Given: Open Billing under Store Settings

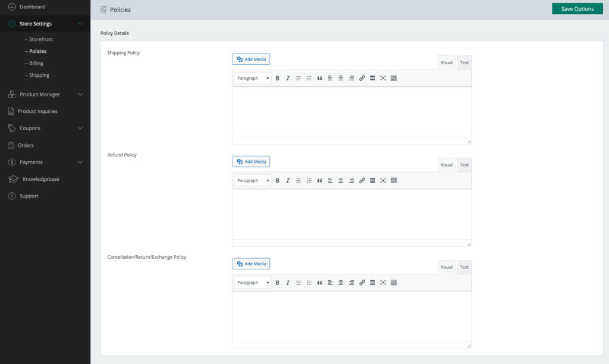Looking at the screenshot, I should point(36,63).
